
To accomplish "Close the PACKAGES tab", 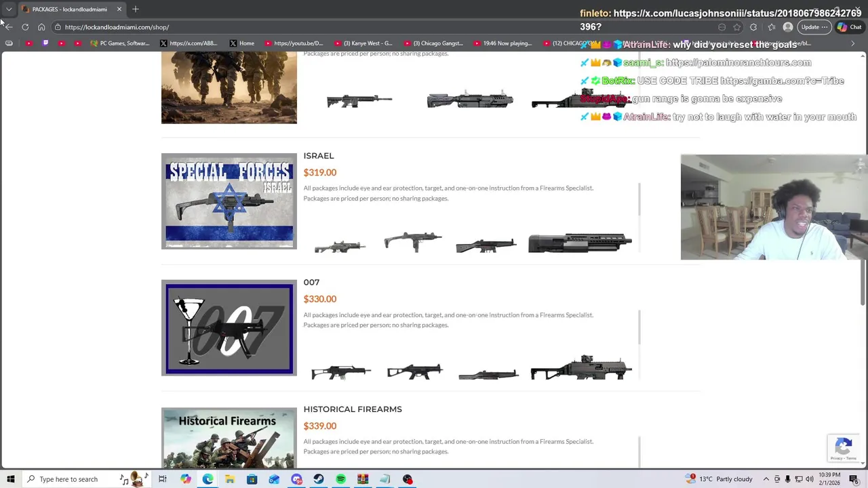I will click(x=119, y=9).
